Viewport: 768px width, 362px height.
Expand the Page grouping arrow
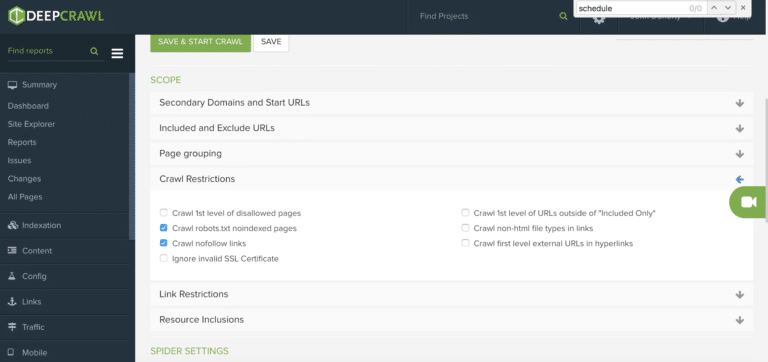(740, 154)
